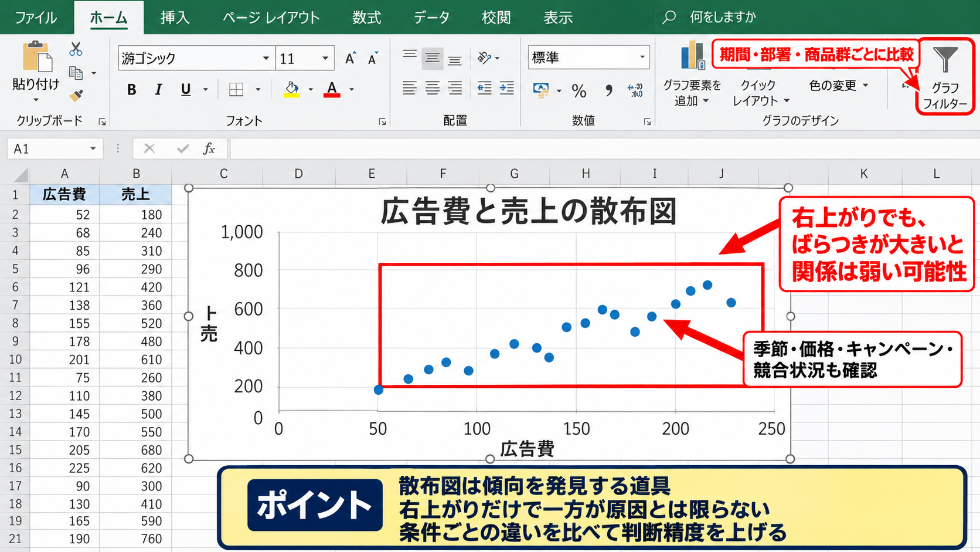Image resolution: width=980 pixels, height=552 pixels.
Task: Open the borders grid icon
Action: pos(236,89)
